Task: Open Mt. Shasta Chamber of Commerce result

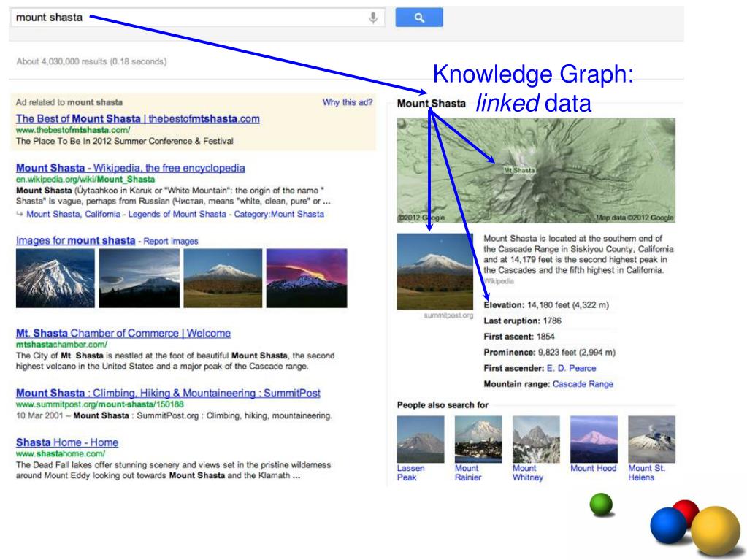Action: pyautogui.click(x=123, y=334)
